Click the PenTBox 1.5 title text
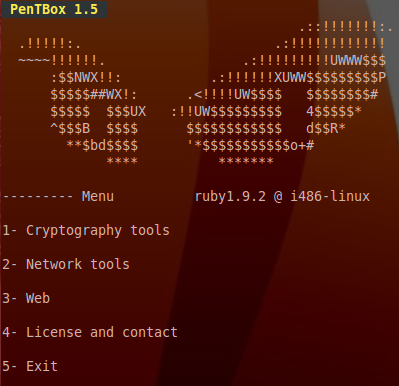The height and width of the screenshot is (386, 399). pos(54,9)
